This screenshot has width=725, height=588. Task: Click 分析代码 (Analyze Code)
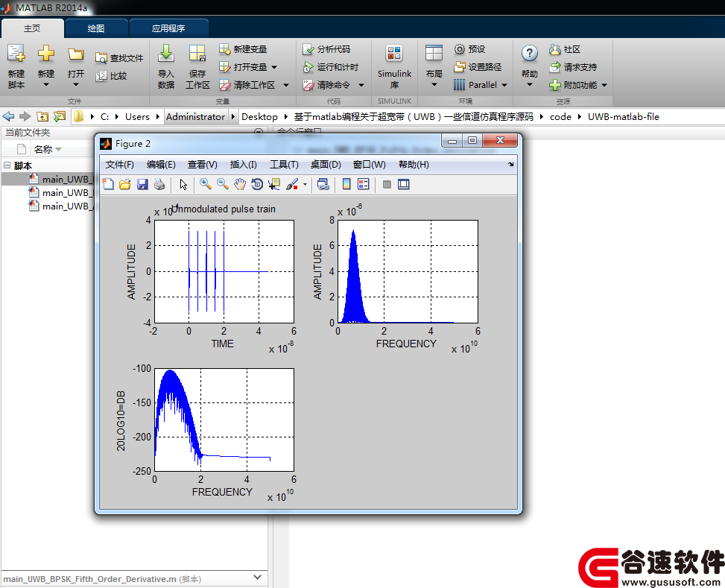tap(326, 49)
